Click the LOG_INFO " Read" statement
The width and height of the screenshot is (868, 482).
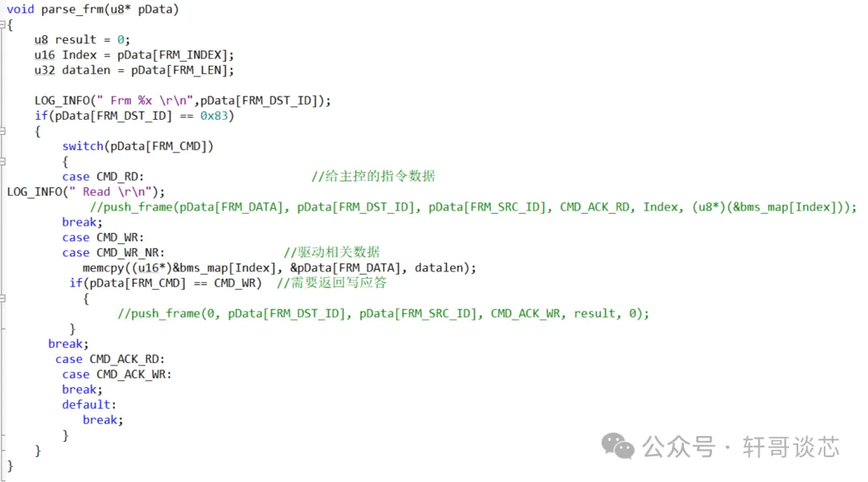tap(85, 192)
